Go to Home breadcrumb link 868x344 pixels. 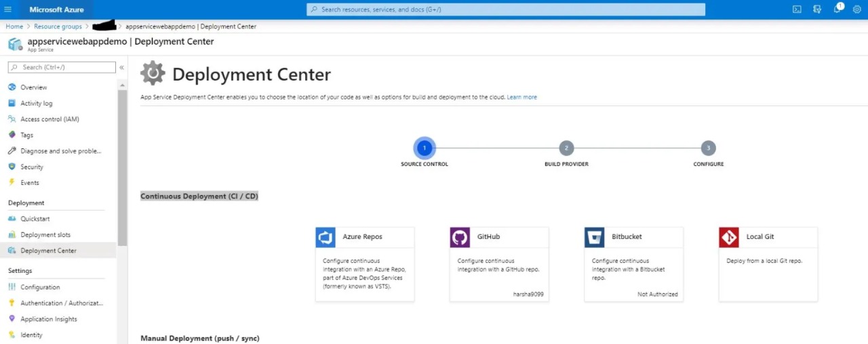(x=14, y=26)
